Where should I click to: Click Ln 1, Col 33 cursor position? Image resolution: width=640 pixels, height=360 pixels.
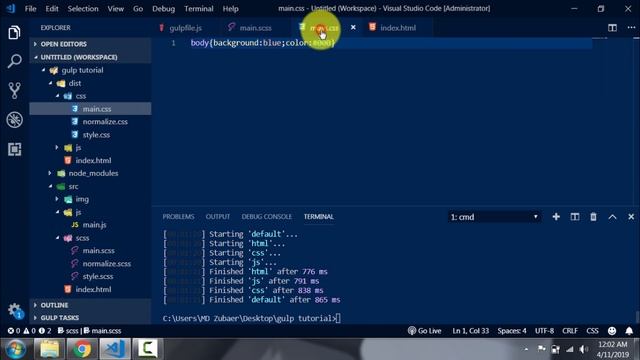tap(470, 331)
